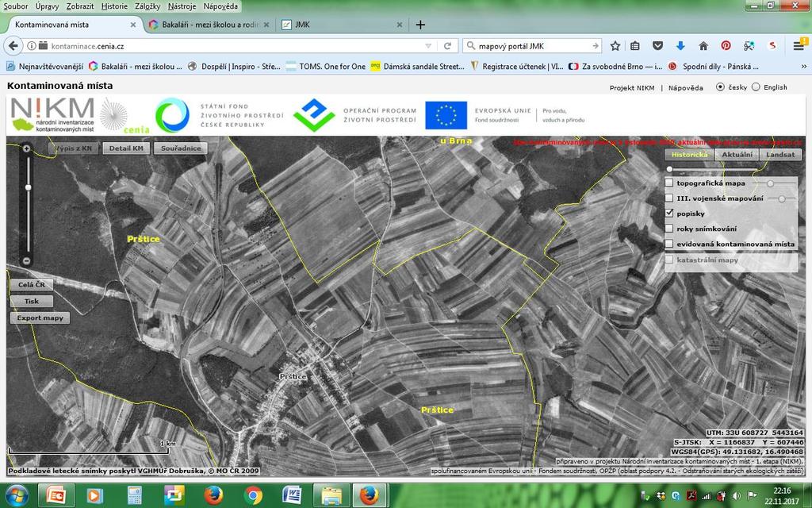Click the volume speaker icon in system tray
Viewport: 812px width, 508px height.
[x=736, y=496]
